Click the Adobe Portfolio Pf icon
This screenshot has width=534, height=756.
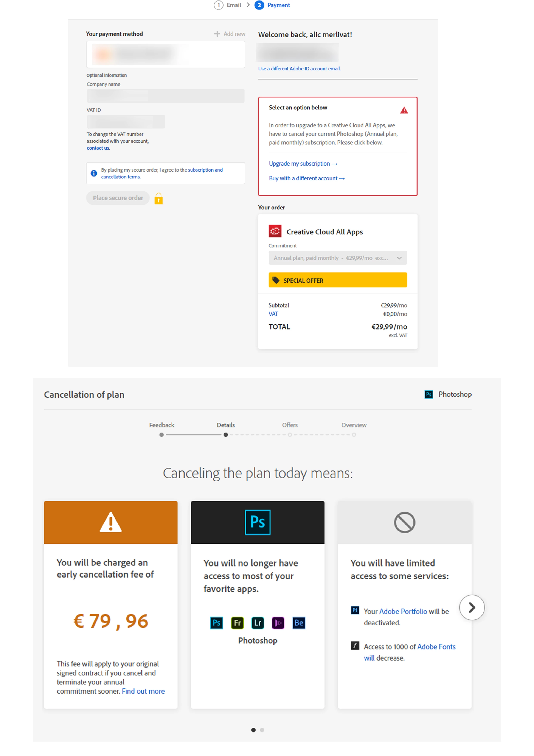(355, 610)
